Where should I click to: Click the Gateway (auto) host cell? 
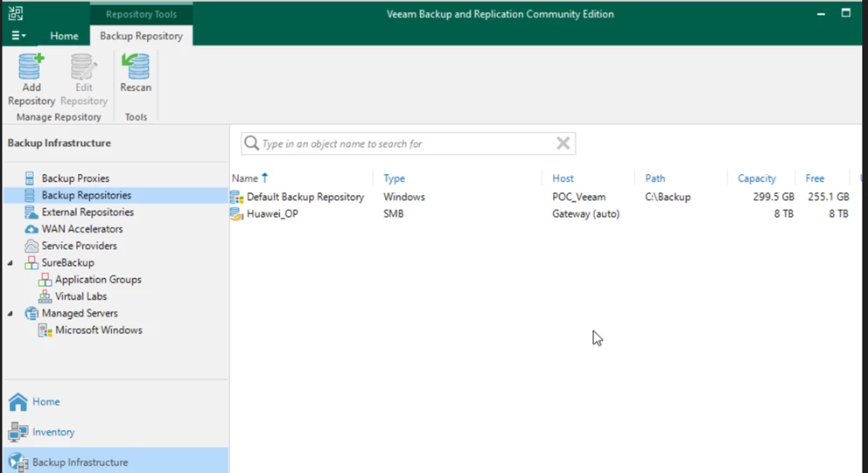585,213
